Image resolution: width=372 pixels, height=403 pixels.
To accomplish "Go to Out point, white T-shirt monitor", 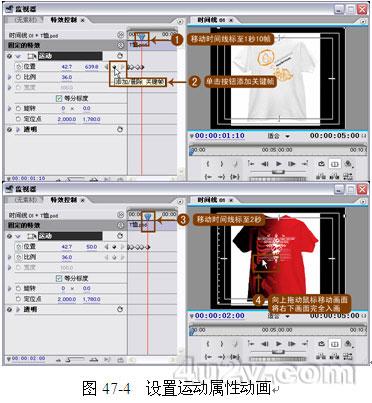I will [x=221, y=176].
